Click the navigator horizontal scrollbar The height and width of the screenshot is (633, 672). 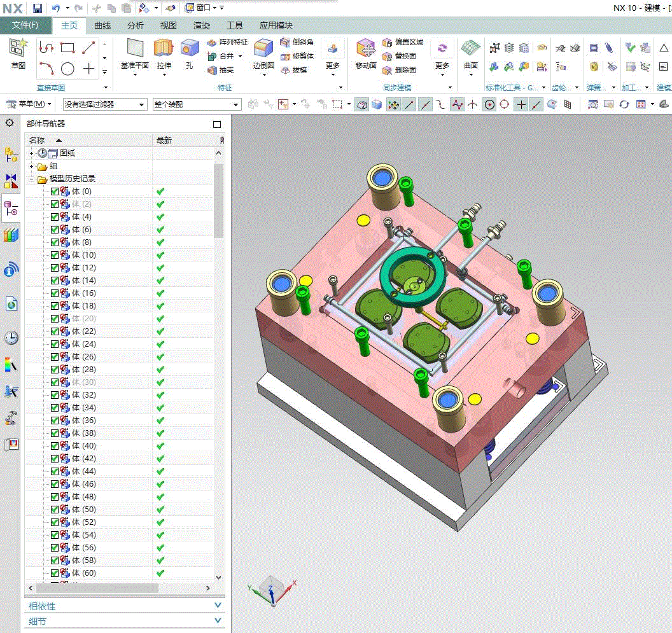tap(98, 588)
